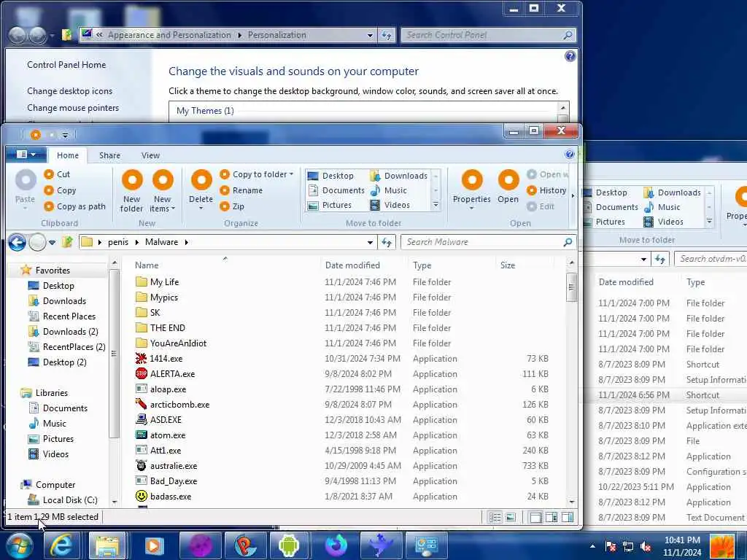Open the Control Panel Home link
The width and height of the screenshot is (747, 560).
66,65
